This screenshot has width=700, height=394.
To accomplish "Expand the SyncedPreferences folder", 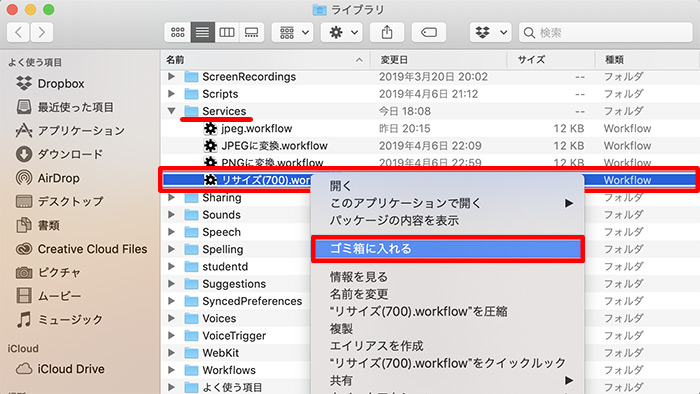I will point(171,301).
